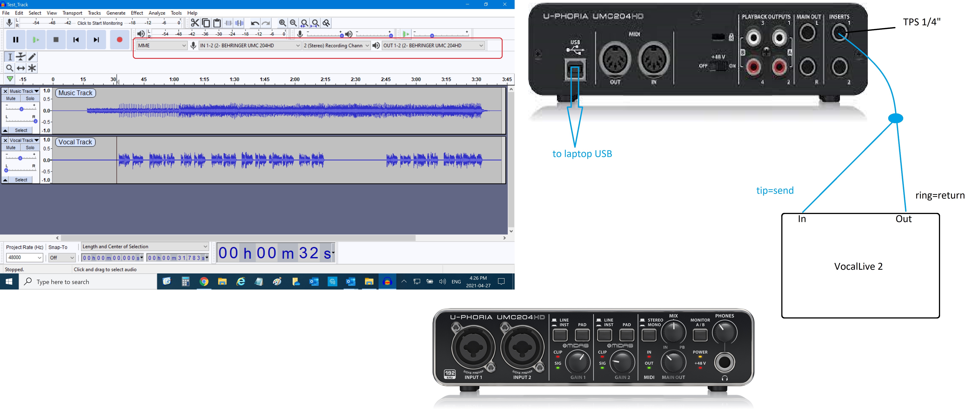Click the Silence audio selection icon
This screenshot has height=409, width=980.
(239, 23)
